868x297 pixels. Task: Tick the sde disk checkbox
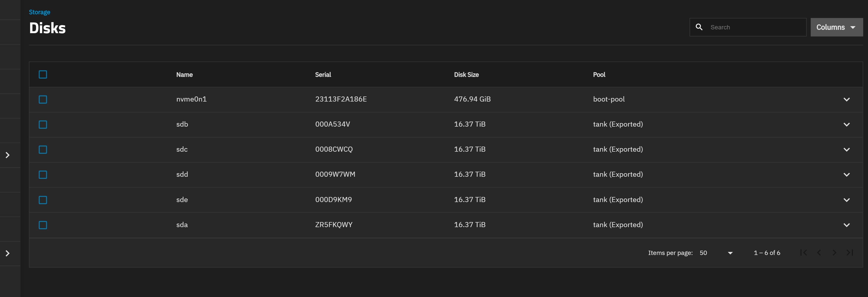coord(43,200)
